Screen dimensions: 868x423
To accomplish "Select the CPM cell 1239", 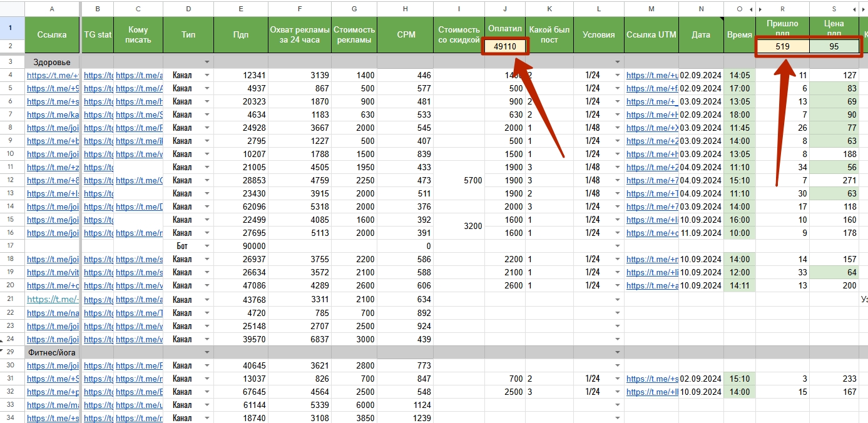I will click(406, 419).
